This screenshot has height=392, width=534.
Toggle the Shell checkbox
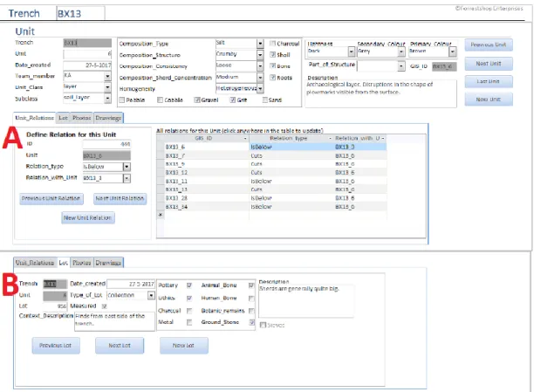pos(272,54)
